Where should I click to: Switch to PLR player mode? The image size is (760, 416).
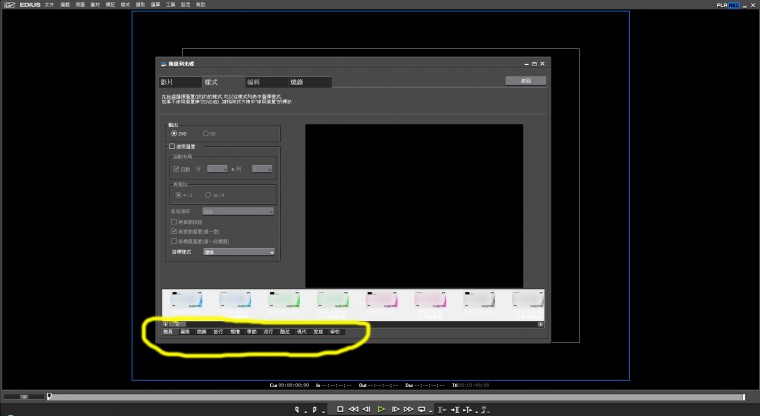pyautogui.click(x=722, y=5)
